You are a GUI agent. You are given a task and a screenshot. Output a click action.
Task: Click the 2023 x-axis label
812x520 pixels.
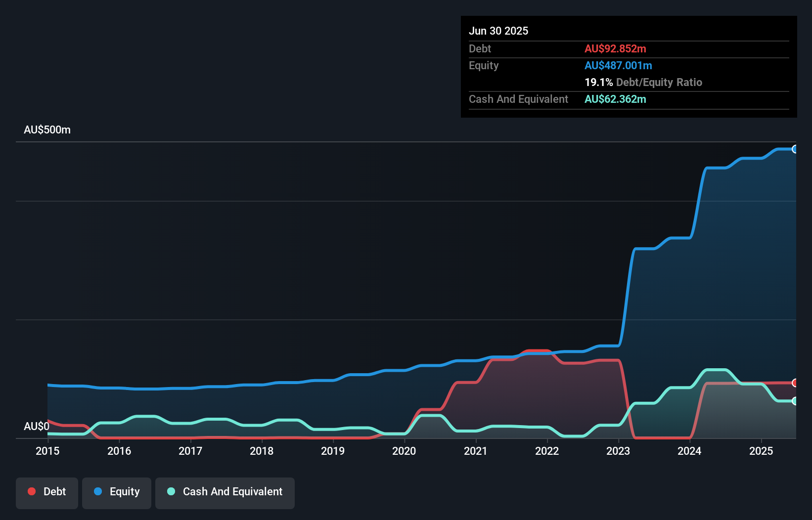coord(618,451)
